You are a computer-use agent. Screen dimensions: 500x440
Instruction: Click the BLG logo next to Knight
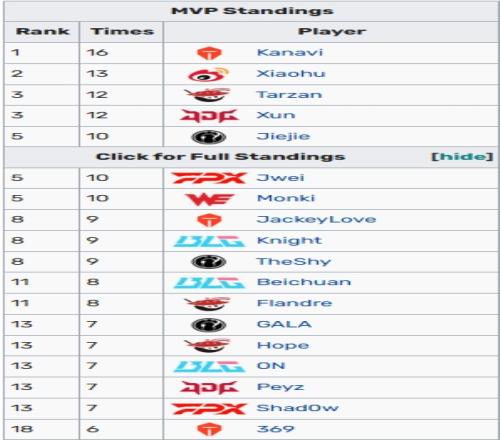[209, 241]
